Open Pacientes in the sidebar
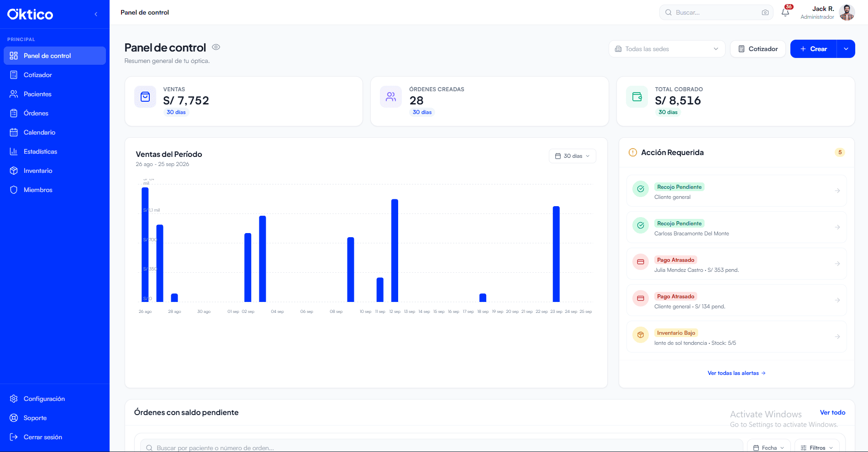Viewport: 868px width, 452px height. pyautogui.click(x=55, y=94)
